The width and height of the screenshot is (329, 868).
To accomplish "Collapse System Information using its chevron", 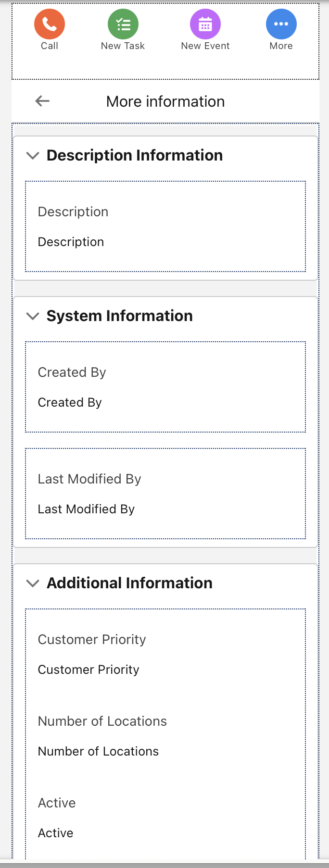I will click(33, 316).
